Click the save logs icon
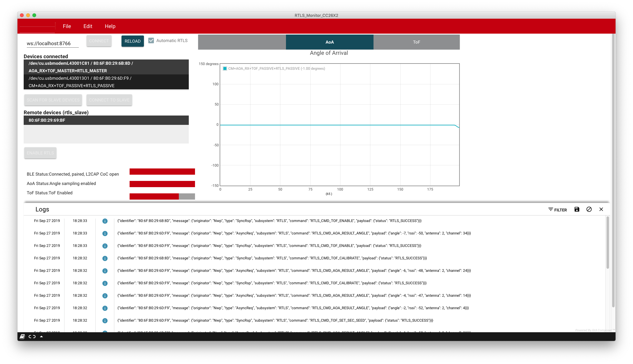Image resolution: width=633 pixels, height=364 pixels. (x=577, y=210)
